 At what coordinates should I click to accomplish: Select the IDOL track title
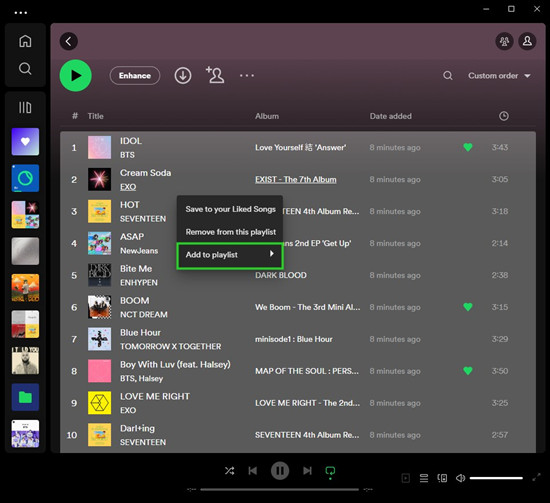[131, 141]
